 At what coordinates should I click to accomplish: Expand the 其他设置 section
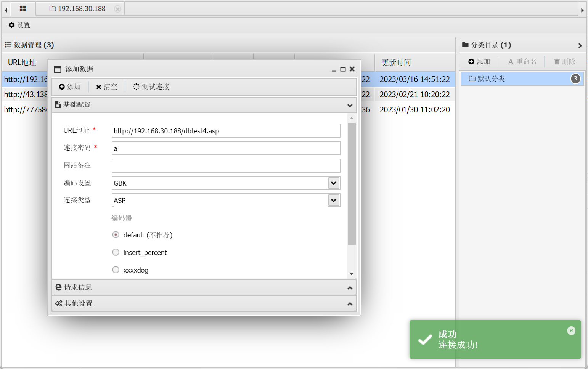(x=204, y=303)
